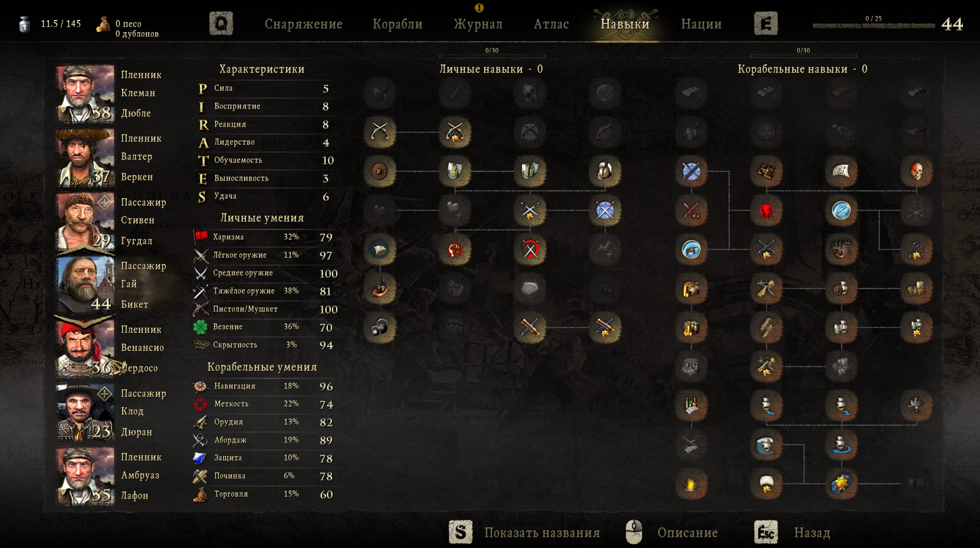Switch to the Корабли tab
The height and width of the screenshot is (548, 980).
397,24
